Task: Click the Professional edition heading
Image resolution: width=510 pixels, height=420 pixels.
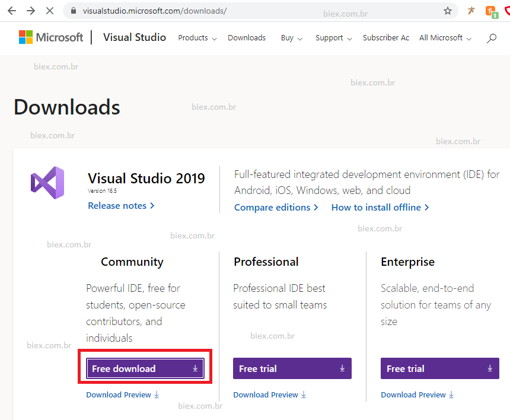Action: point(266,262)
